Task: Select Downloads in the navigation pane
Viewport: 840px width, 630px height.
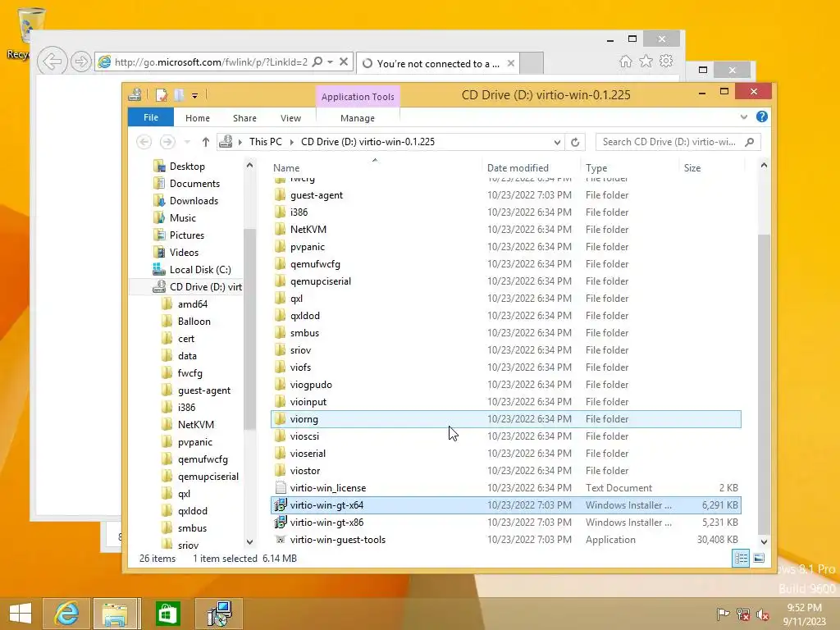Action: [x=194, y=200]
